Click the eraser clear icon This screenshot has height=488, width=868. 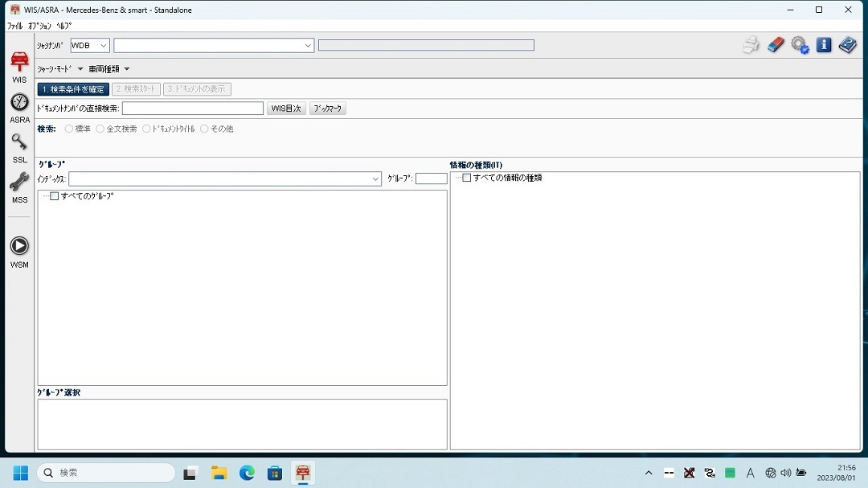(776, 45)
